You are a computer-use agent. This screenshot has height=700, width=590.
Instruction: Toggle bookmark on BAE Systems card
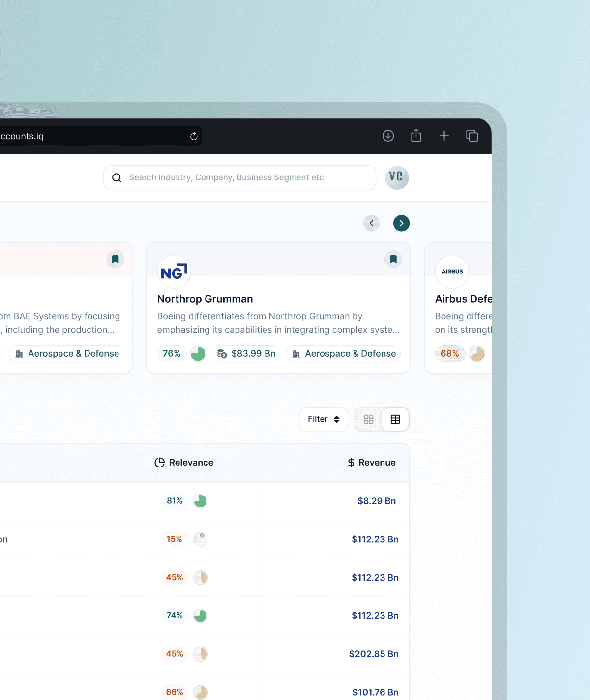pyautogui.click(x=116, y=259)
